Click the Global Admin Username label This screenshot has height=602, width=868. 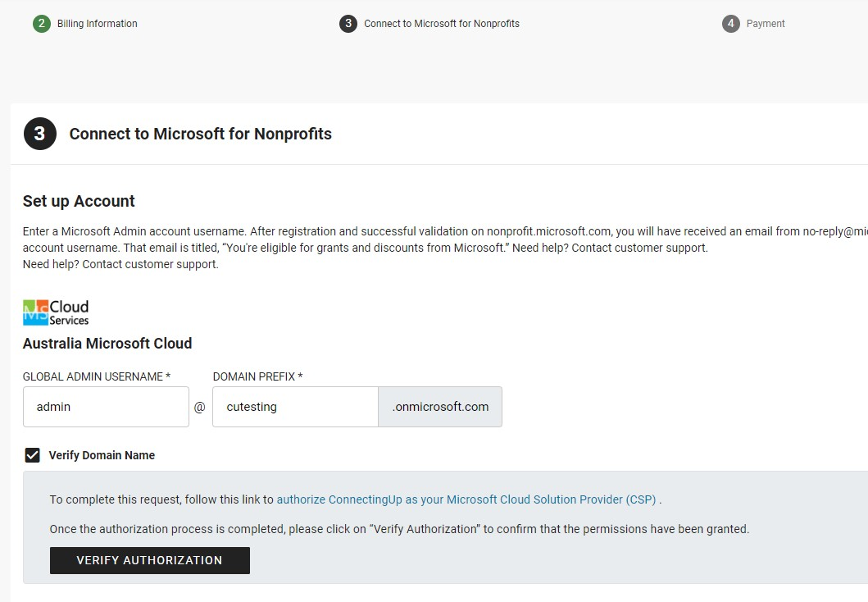tap(97, 376)
